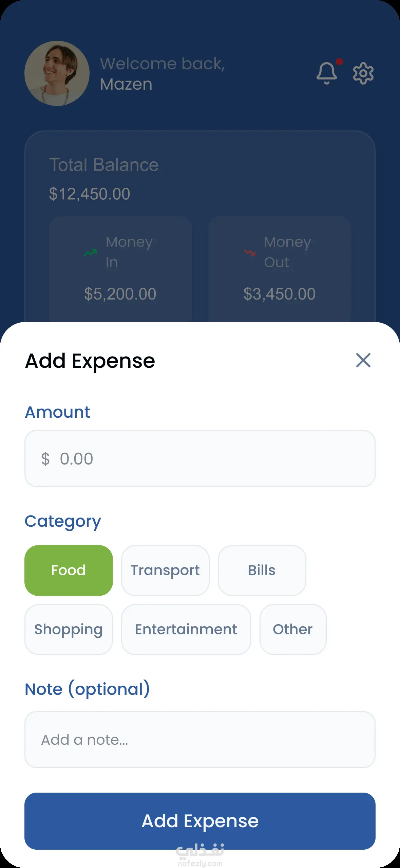
Task: Select Shopping as the category
Action: pyautogui.click(x=69, y=630)
